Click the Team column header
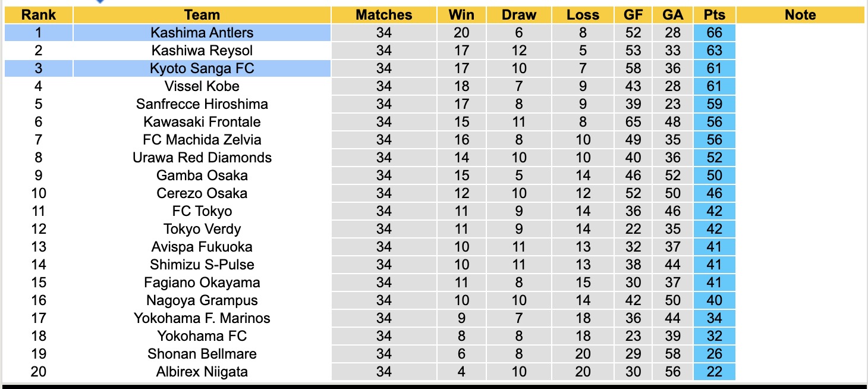This screenshot has height=389, width=868. [x=202, y=15]
